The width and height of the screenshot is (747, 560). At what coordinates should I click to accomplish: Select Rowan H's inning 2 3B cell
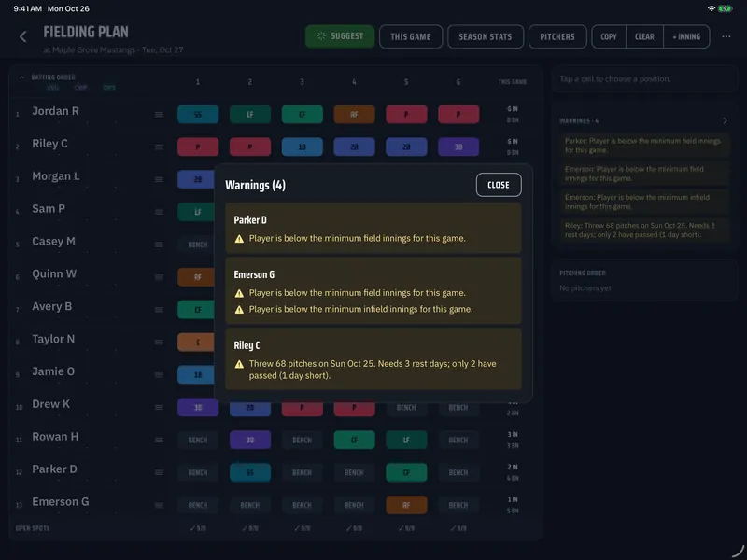(250, 440)
